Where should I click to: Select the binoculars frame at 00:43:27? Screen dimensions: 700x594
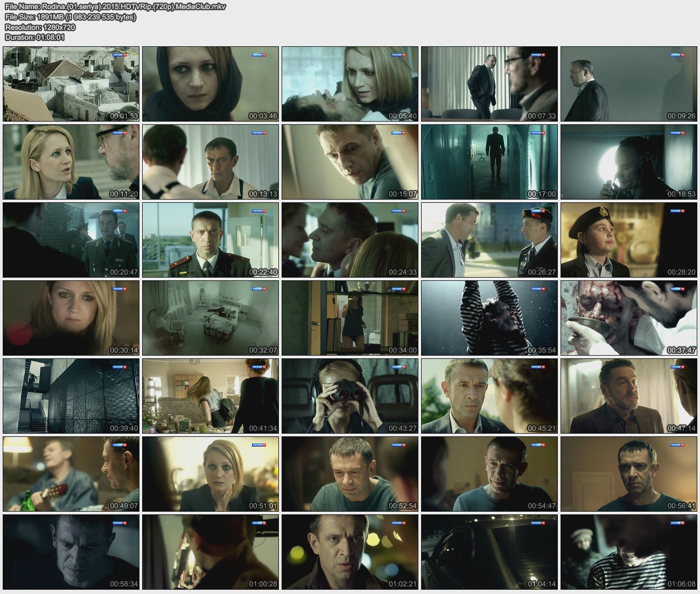pos(350,396)
